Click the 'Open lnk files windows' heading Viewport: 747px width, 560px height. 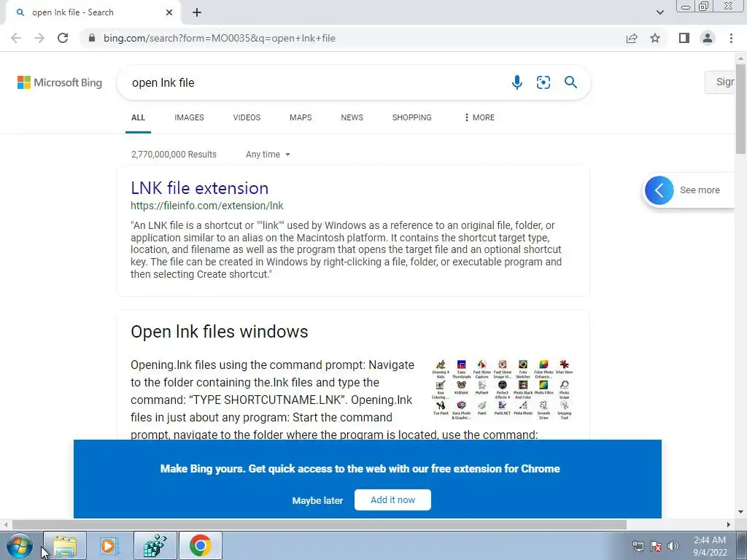219,332
